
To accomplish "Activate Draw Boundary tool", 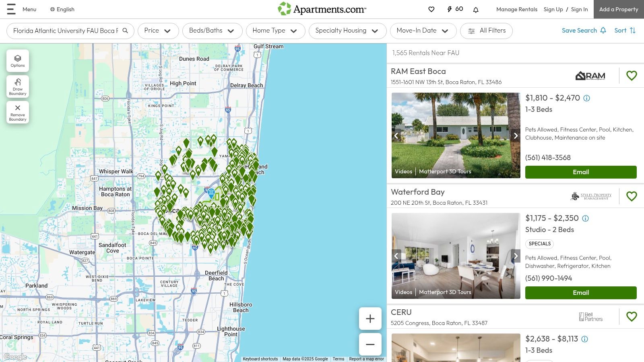I will coord(18,86).
